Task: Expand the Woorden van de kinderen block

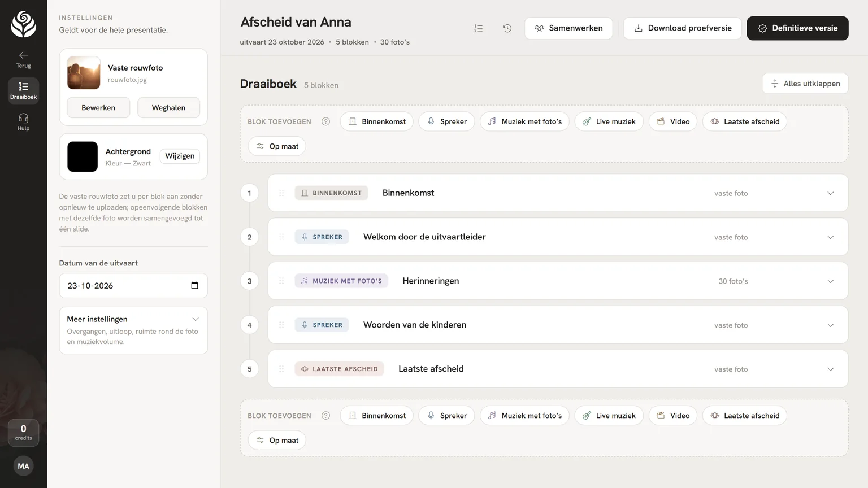Action: click(x=830, y=325)
